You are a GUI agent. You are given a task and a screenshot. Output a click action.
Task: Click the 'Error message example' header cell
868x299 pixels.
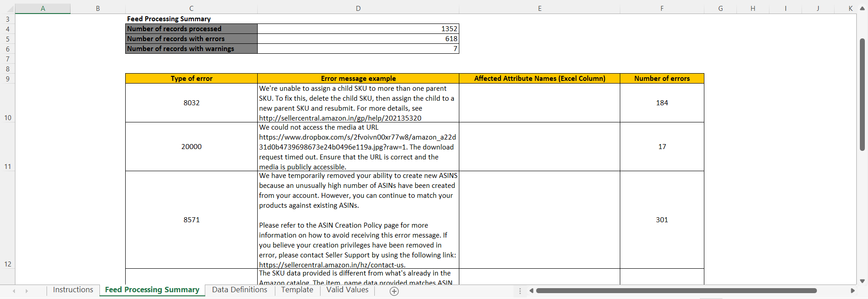(x=358, y=79)
